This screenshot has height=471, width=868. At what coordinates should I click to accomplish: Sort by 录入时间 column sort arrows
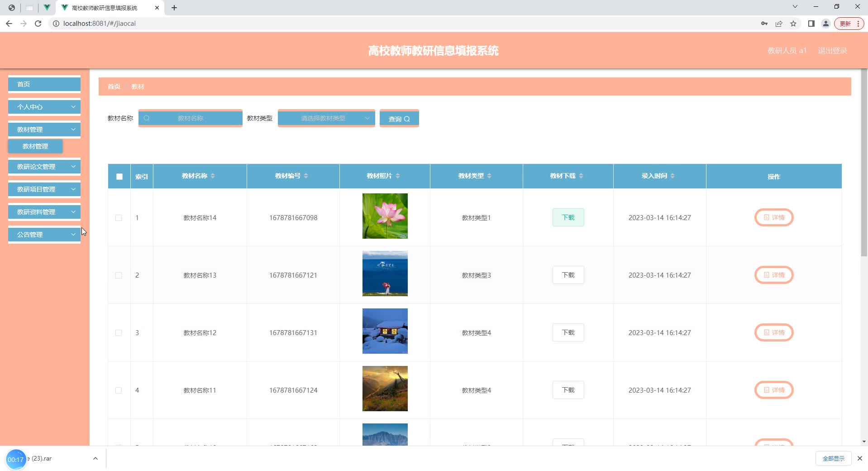coord(672,176)
